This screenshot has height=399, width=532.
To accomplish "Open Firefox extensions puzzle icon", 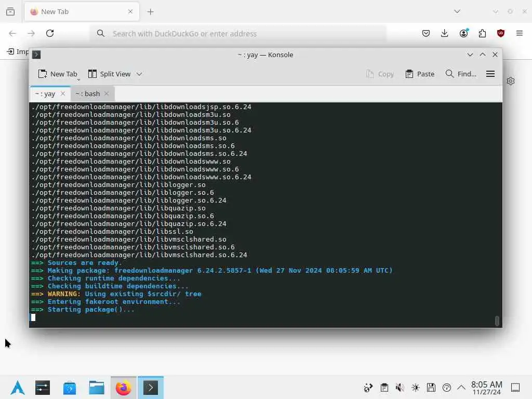I will [482, 33].
